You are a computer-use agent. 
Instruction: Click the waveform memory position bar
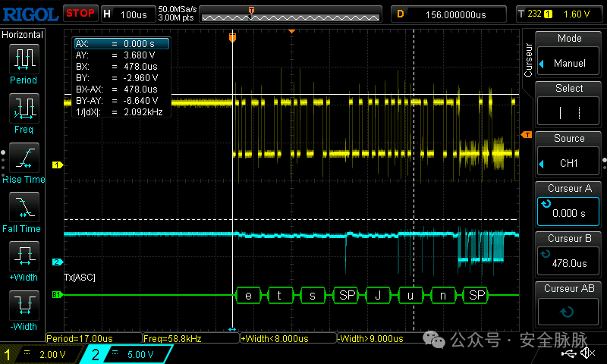click(291, 14)
